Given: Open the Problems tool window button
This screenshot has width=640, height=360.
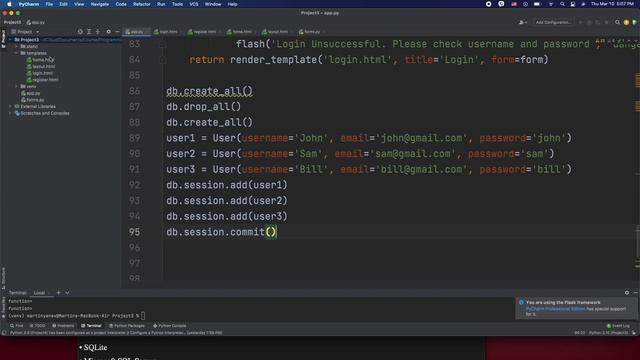Looking at the screenshot, I should pos(63,326).
